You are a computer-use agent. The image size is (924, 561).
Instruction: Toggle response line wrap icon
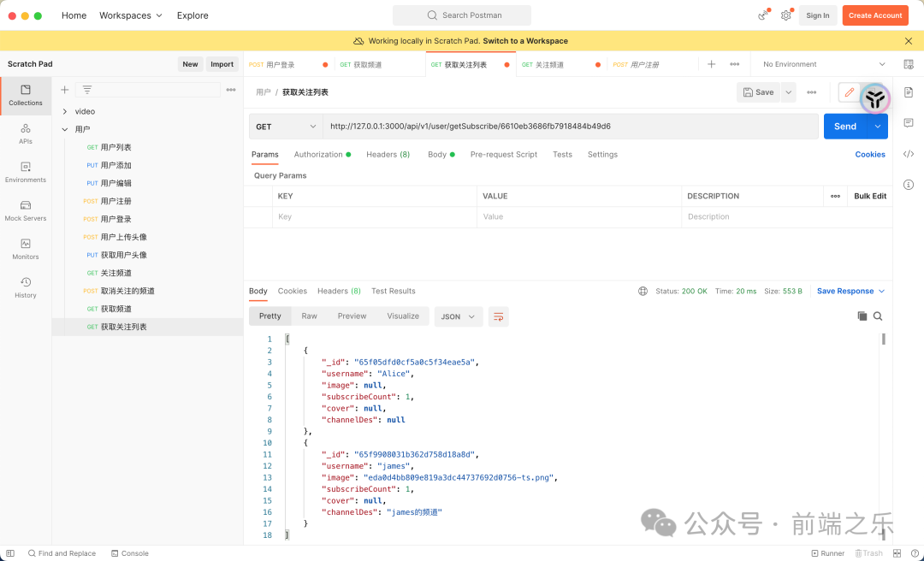point(499,316)
